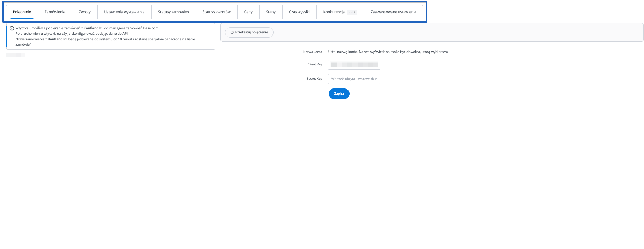The height and width of the screenshot is (249, 644).
Task: Click the info icon in the plugin notice
Action: tap(12, 29)
